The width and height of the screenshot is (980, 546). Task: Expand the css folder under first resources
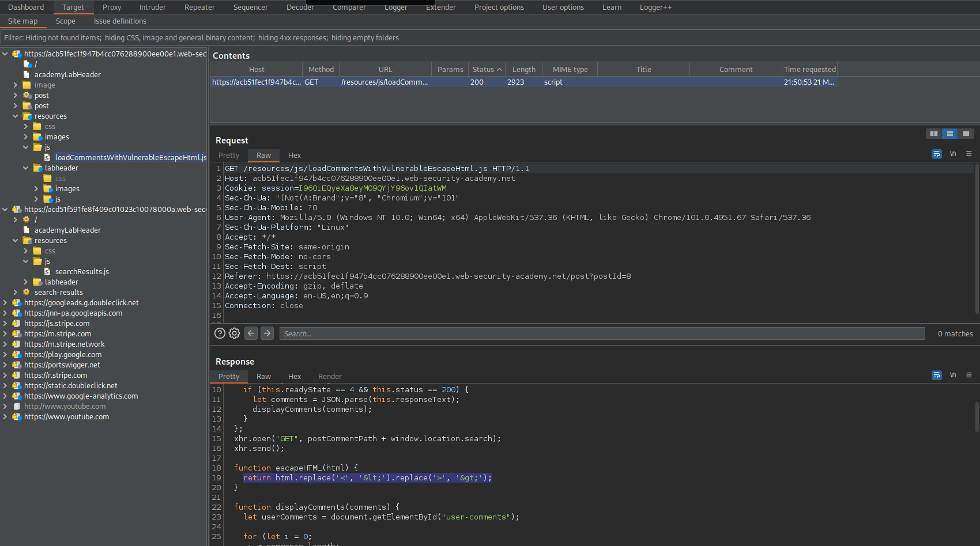(x=26, y=126)
